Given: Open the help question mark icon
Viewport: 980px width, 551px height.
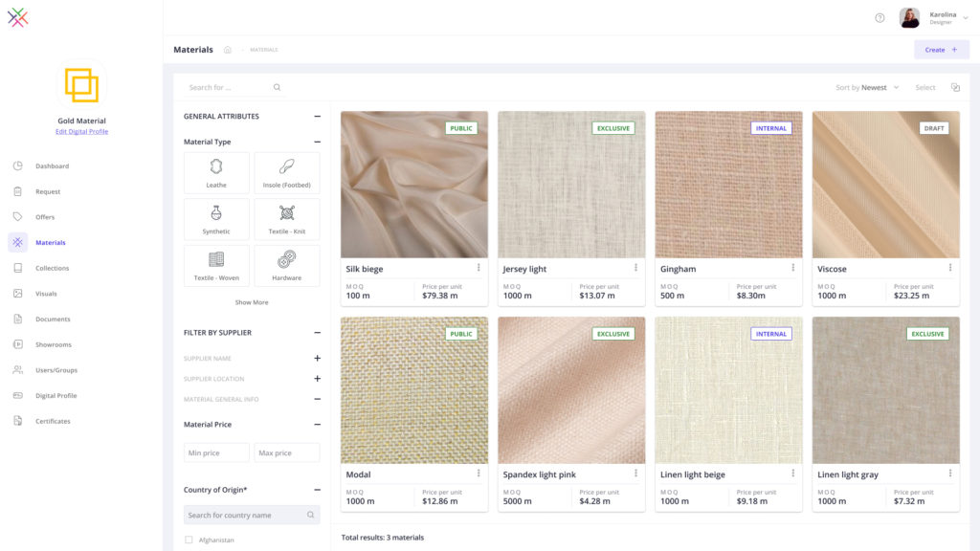Looking at the screenshot, I should point(880,17).
